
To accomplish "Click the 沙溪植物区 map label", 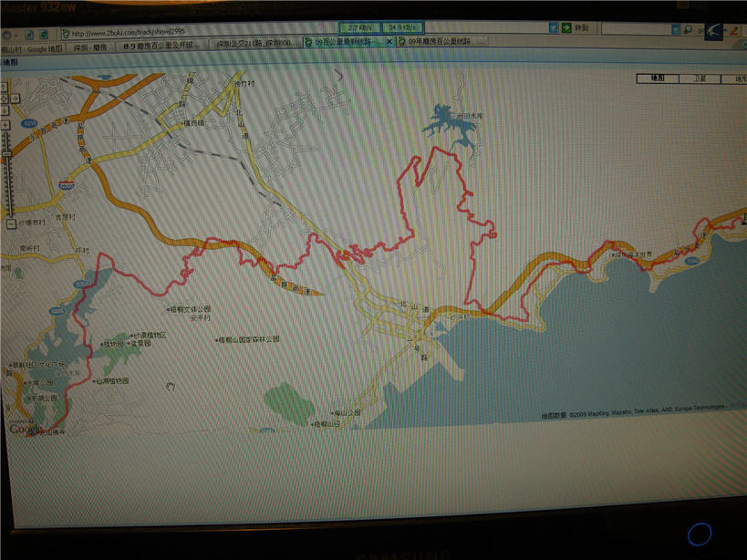I will (149, 336).
